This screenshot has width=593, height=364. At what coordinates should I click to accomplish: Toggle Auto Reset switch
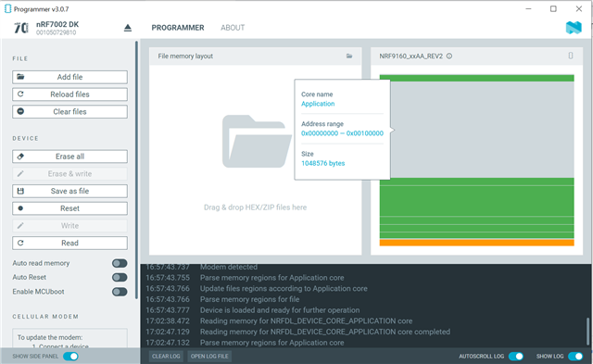(x=120, y=278)
